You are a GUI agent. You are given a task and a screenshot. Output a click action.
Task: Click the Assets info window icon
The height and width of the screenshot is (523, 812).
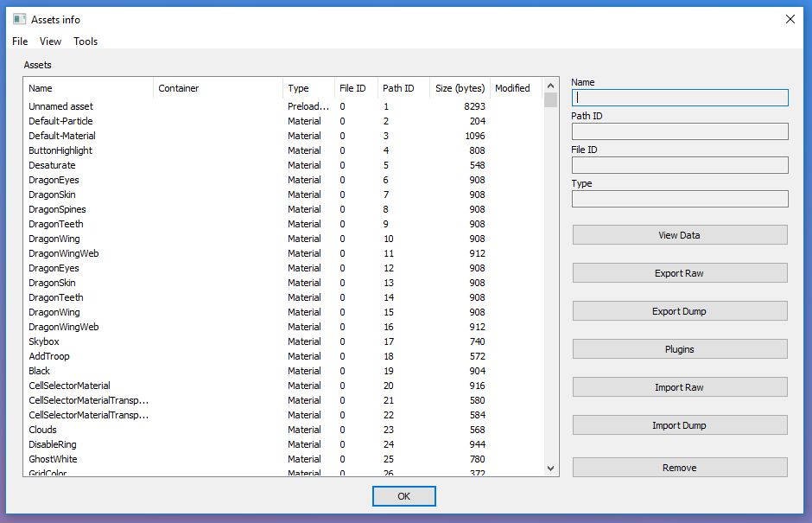(x=19, y=19)
